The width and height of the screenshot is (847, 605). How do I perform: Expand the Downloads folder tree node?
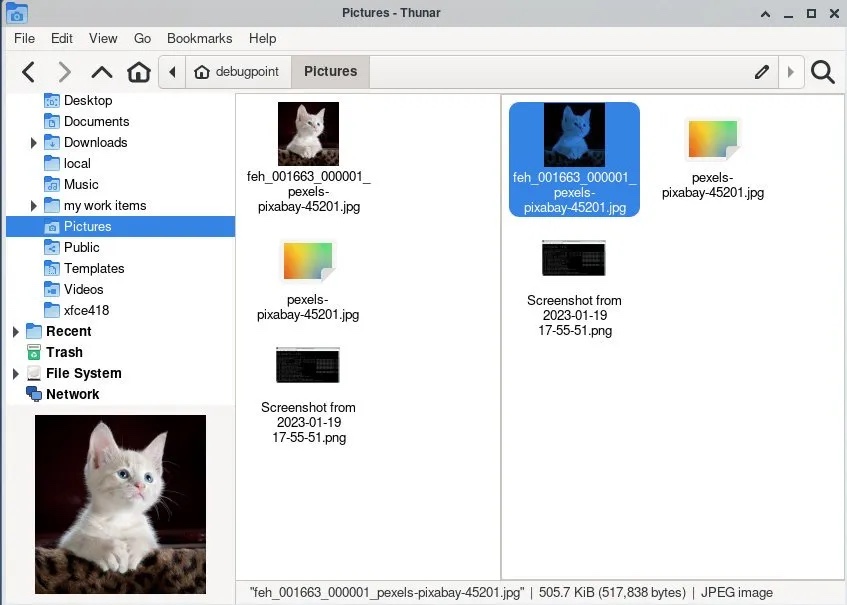pos(35,143)
